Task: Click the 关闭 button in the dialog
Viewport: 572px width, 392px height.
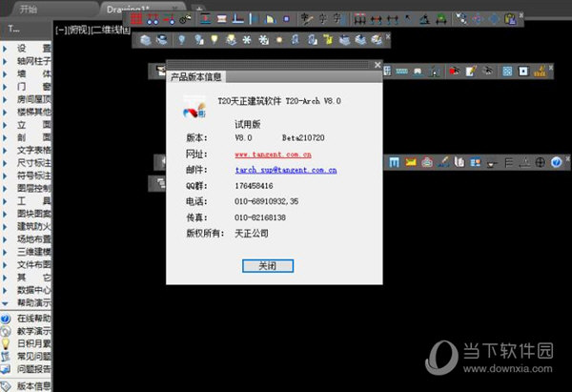Action: pos(268,266)
